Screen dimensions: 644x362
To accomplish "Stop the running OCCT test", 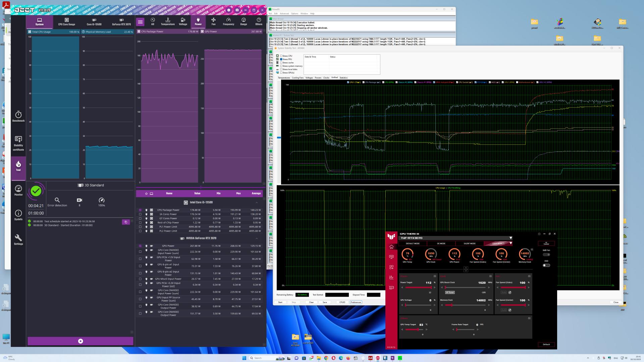I will [x=80, y=341].
